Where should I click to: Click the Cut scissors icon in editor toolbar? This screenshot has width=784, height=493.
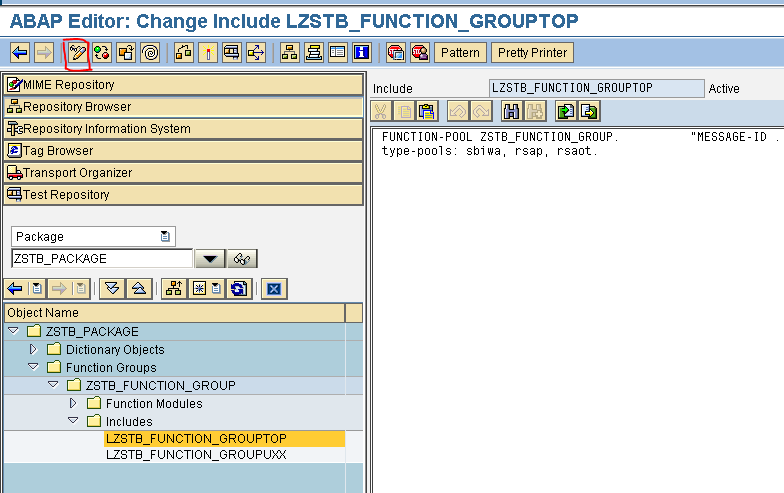tap(380, 111)
